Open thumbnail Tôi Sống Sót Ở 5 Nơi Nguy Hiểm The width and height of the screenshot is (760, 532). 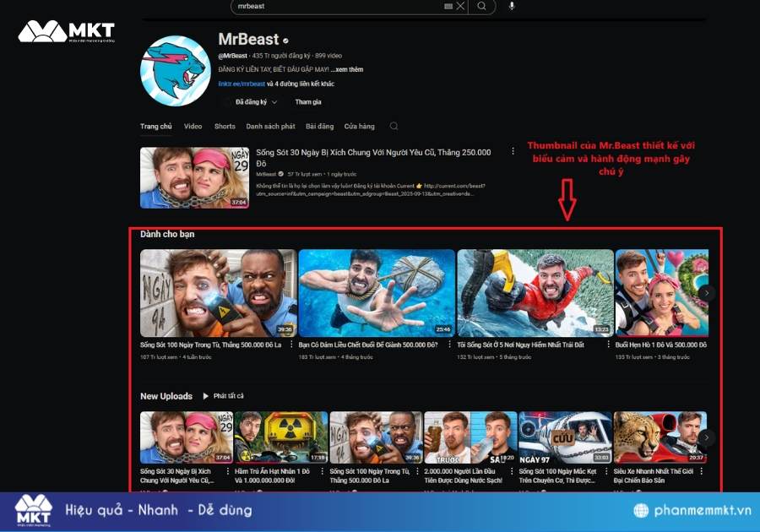coord(535,293)
